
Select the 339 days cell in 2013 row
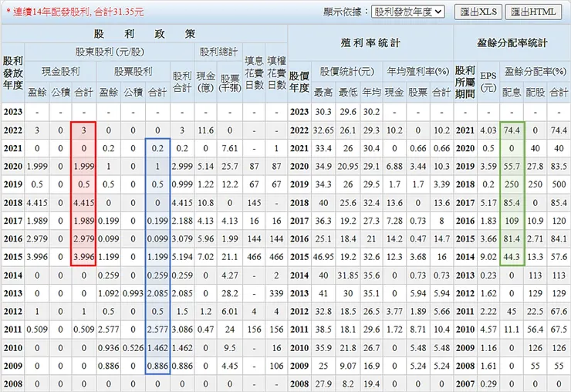[x=276, y=293]
